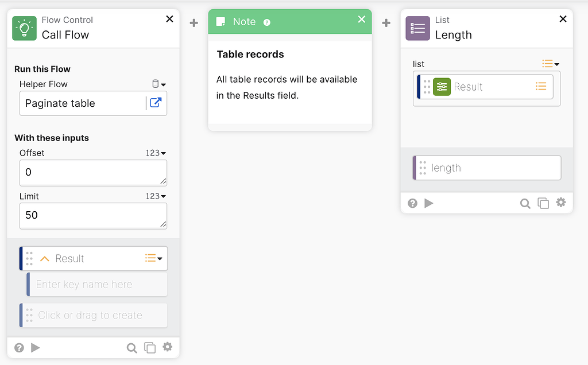Add card between Note and List Length

(386, 23)
